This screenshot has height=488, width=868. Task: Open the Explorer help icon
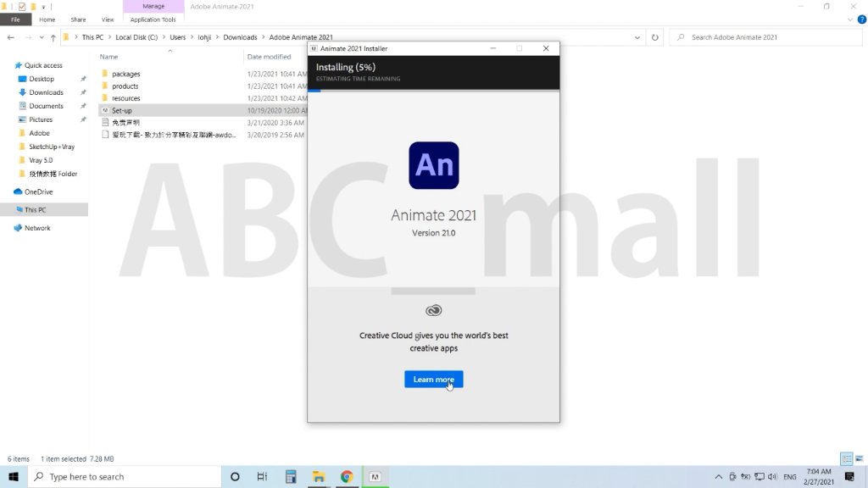pyautogui.click(x=862, y=19)
